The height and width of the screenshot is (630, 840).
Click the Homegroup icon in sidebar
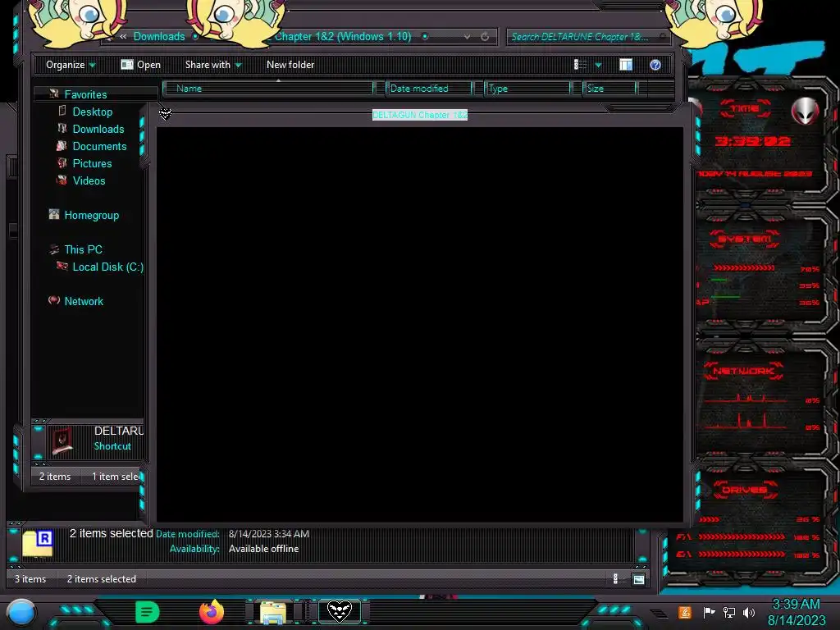point(54,214)
